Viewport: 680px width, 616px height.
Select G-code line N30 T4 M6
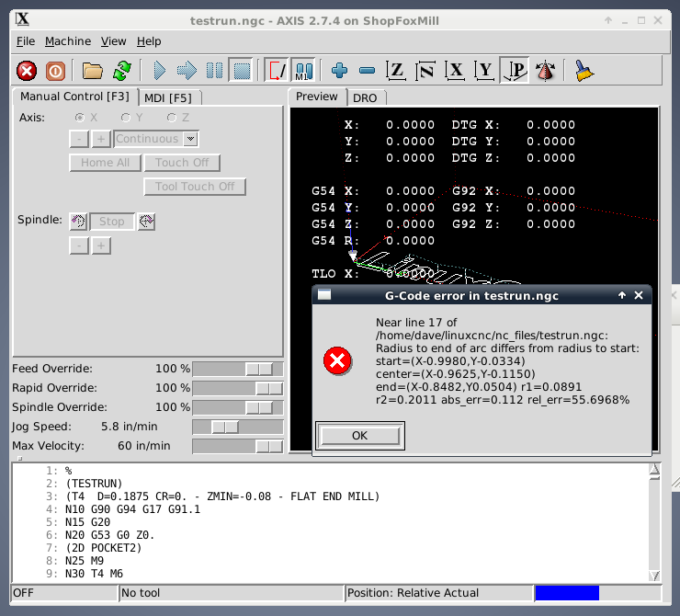pos(94,574)
